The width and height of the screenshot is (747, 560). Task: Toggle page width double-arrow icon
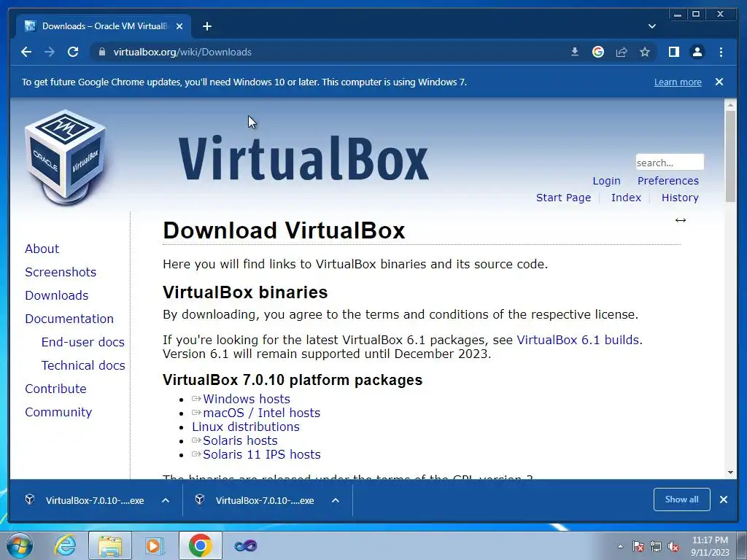point(681,220)
